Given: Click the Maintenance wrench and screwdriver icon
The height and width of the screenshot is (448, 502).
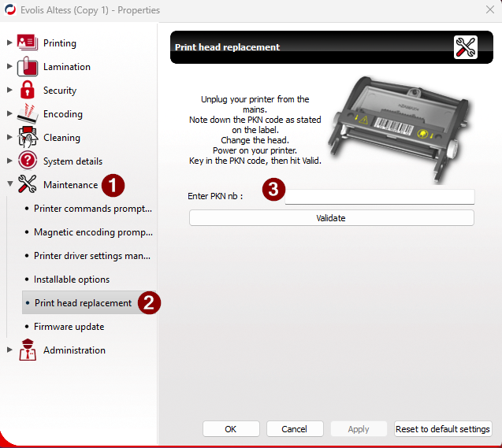Looking at the screenshot, I should 28,184.
